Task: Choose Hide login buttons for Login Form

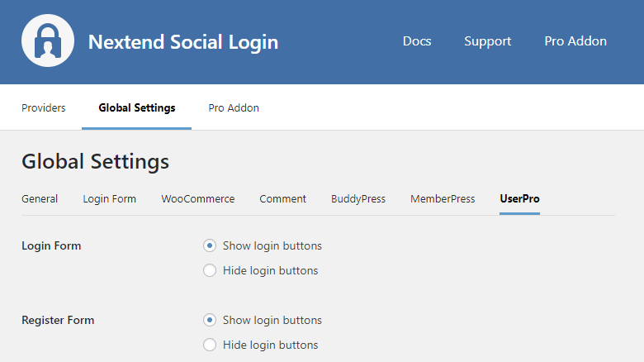Action: pos(210,270)
